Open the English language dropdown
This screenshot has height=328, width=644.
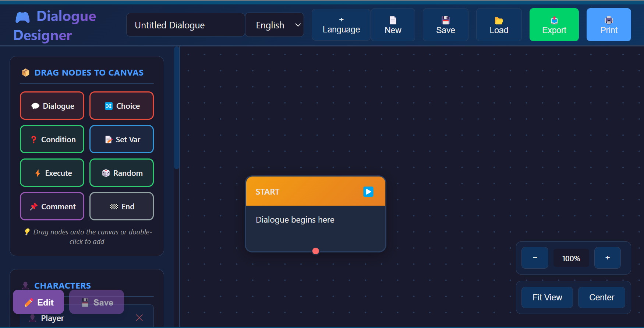coord(275,25)
